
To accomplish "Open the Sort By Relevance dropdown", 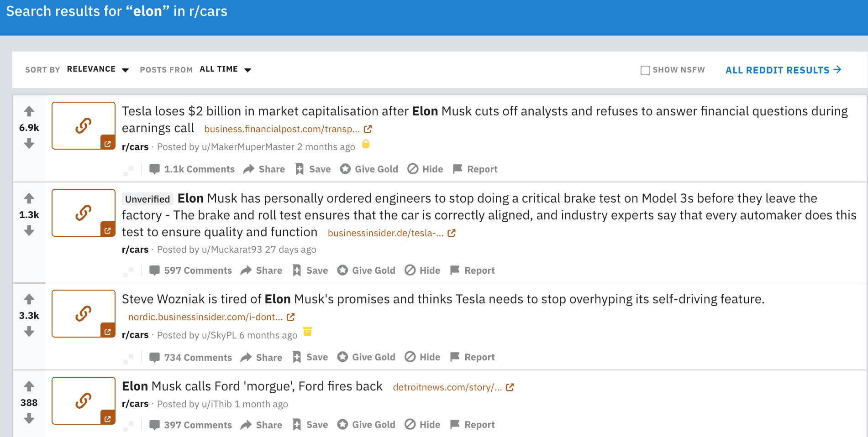I will coord(98,69).
